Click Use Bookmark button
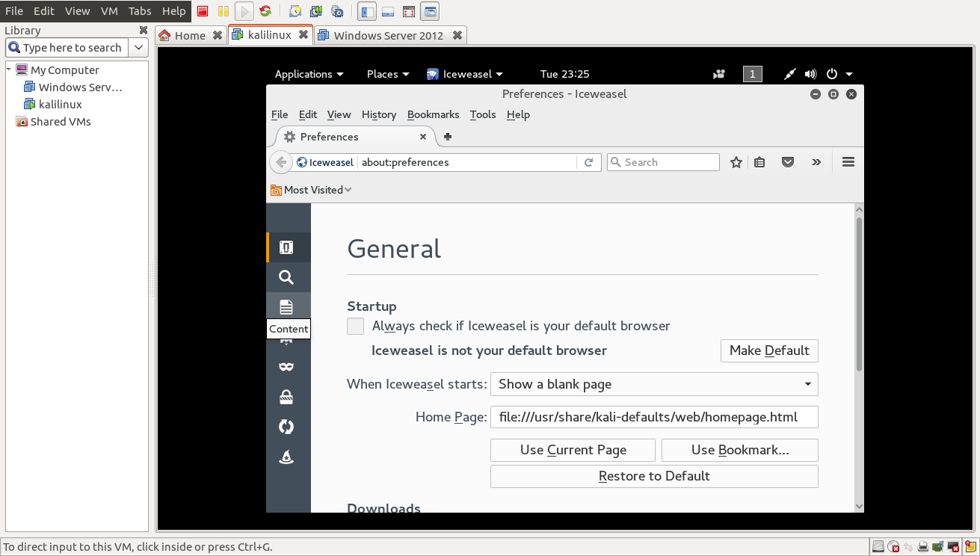980x556 pixels. (x=740, y=450)
